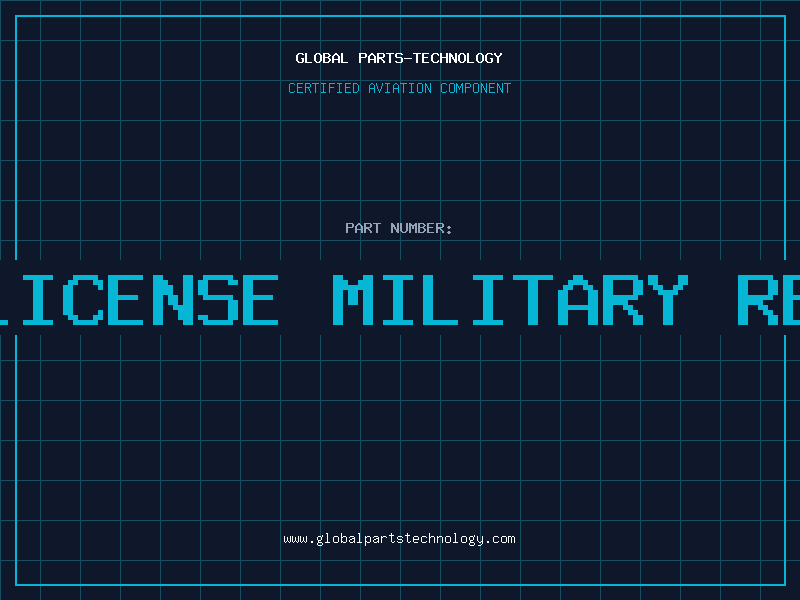Image resolution: width=800 pixels, height=600 pixels.
Task: Click the large word LICENSE
Action: pyautogui.click(x=139, y=300)
